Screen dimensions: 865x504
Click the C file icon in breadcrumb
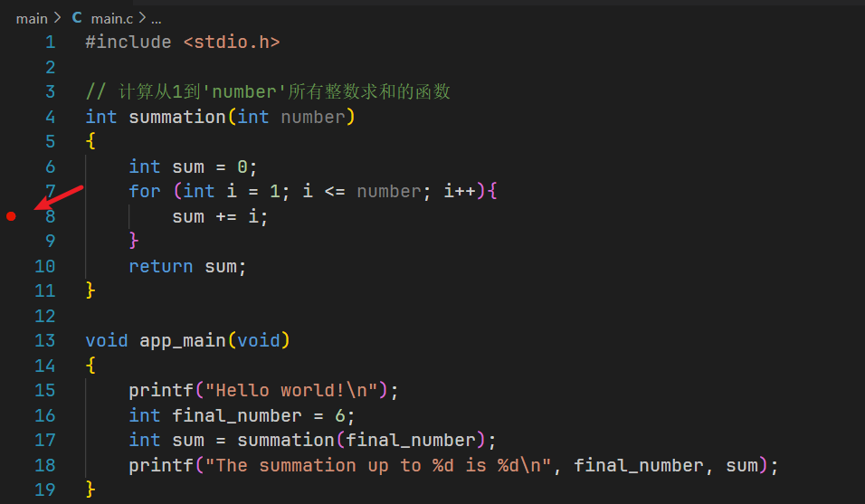pyautogui.click(x=77, y=17)
